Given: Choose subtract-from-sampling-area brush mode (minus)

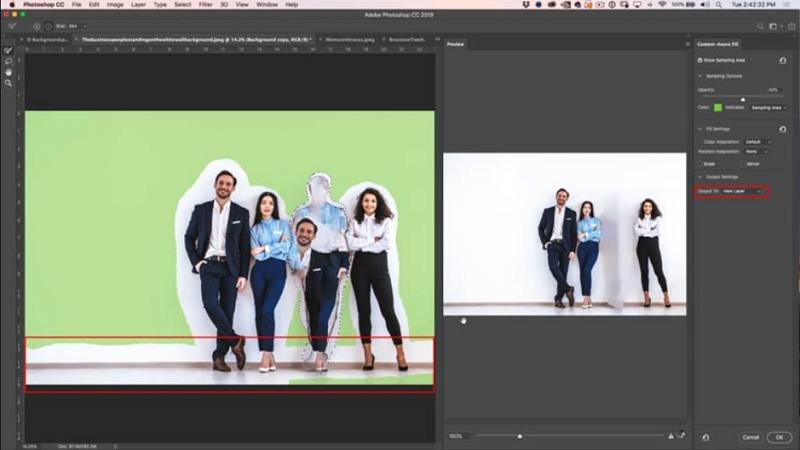Looking at the screenshot, I should coord(48,26).
